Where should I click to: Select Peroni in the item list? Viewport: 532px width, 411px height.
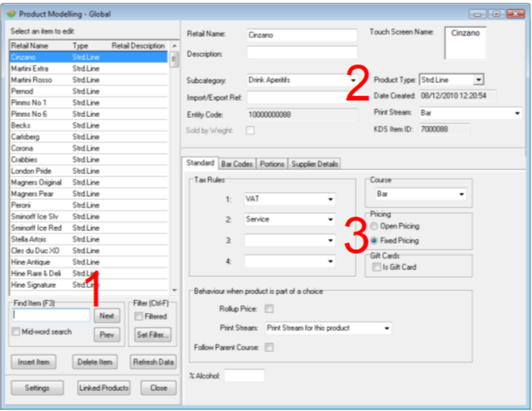(21, 205)
